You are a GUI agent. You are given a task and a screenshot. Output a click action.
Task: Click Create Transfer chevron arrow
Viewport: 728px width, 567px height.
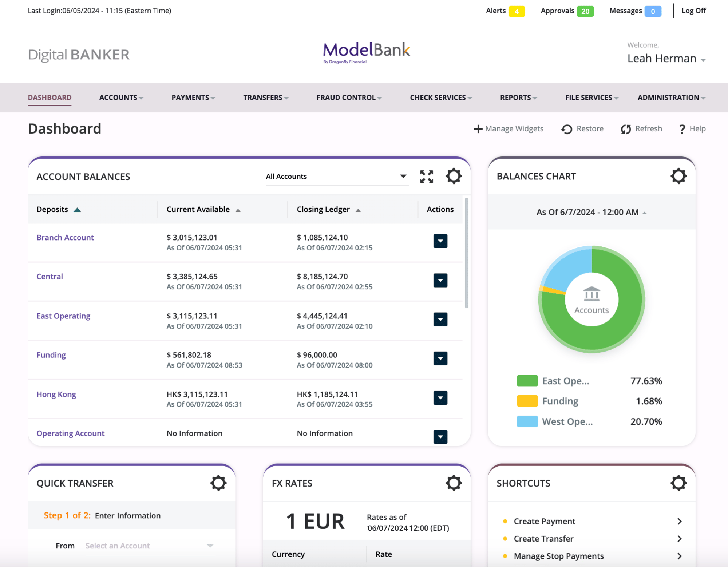[x=679, y=539]
